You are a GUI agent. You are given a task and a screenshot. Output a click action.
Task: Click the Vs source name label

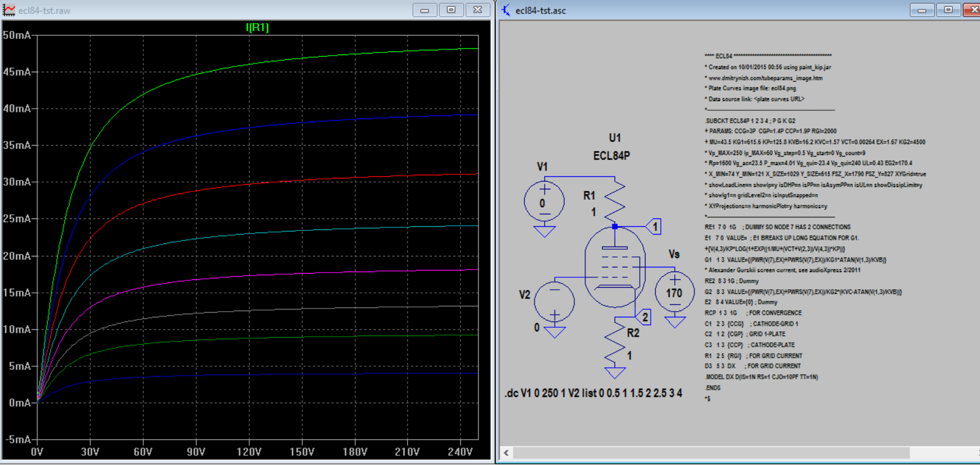674,254
